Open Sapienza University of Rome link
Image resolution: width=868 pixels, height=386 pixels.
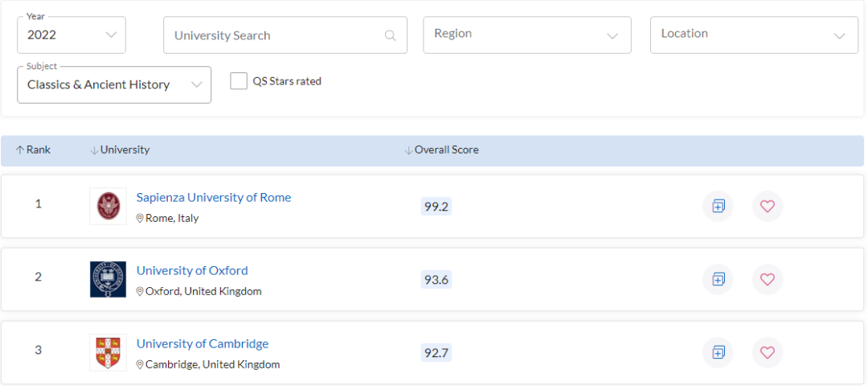click(214, 198)
